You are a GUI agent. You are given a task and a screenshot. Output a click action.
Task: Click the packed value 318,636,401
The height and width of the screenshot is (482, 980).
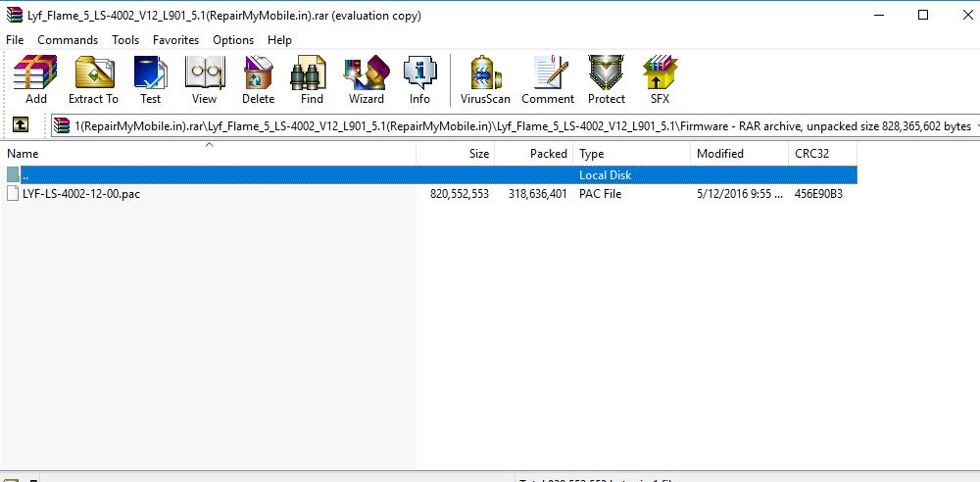pos(537,194)
